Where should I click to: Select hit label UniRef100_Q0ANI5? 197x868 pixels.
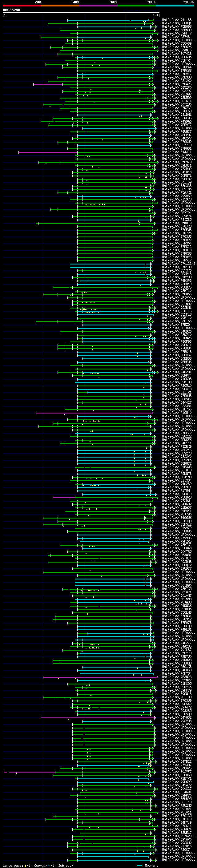click(x=177, y=50)
